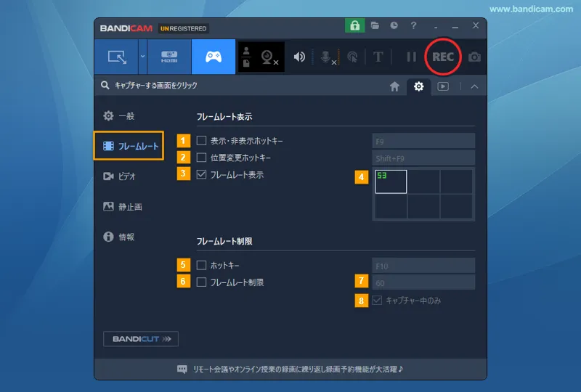The width and height of the screenshot is (581, 392).
Task: Select screen recording mode icon
Action: click(117, 57)
